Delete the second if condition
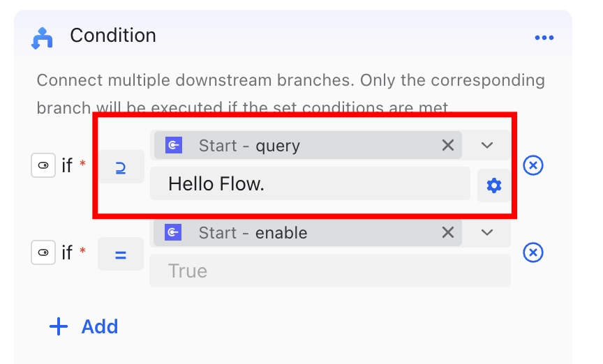The image size is (603, 364). point(533,252)
